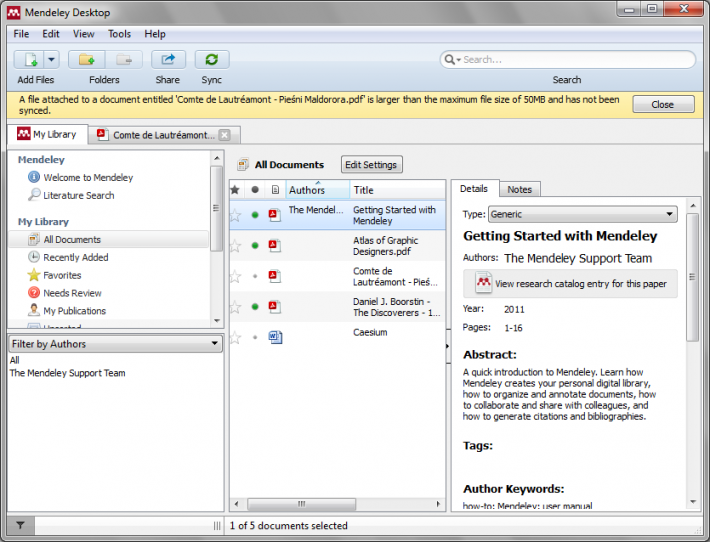Click the document list horizontal scrollbar

(302, 504)
